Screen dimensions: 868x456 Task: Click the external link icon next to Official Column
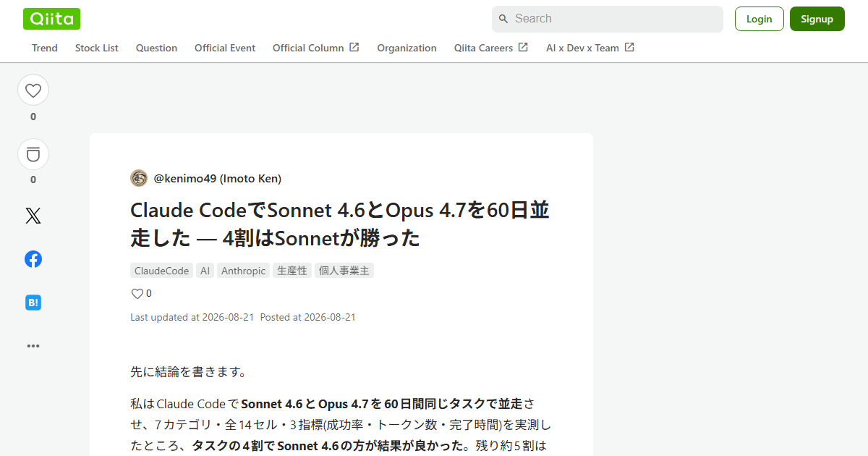pos(354,47)
